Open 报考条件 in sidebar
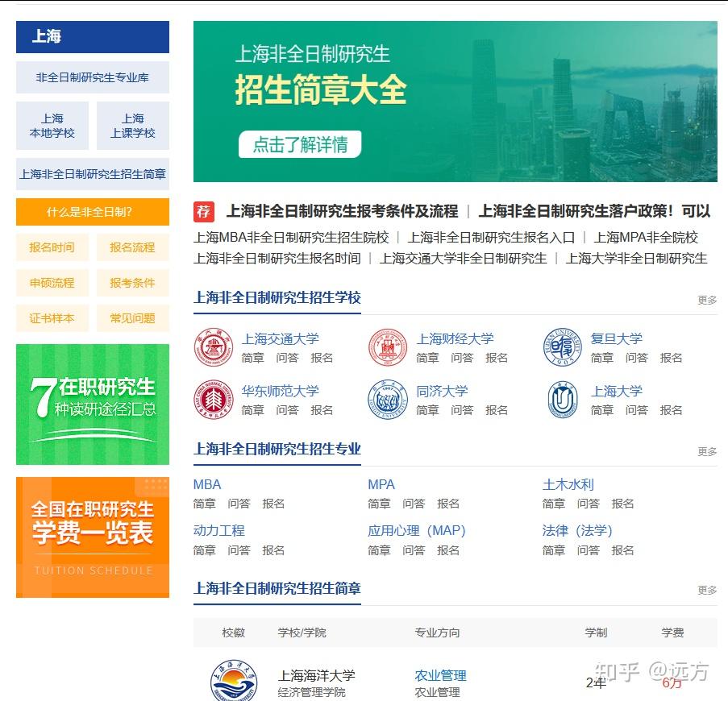728x701 pixels. pyautogui.click(x=133, y=283)
